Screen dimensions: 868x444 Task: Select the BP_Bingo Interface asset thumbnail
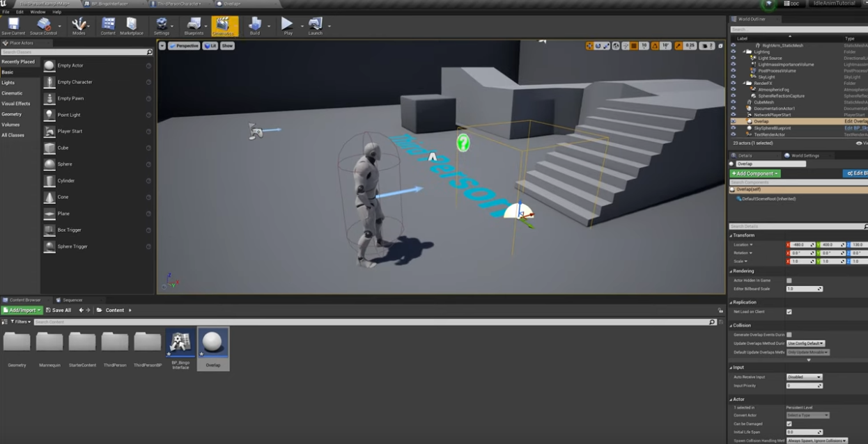(x=180, y=344)
